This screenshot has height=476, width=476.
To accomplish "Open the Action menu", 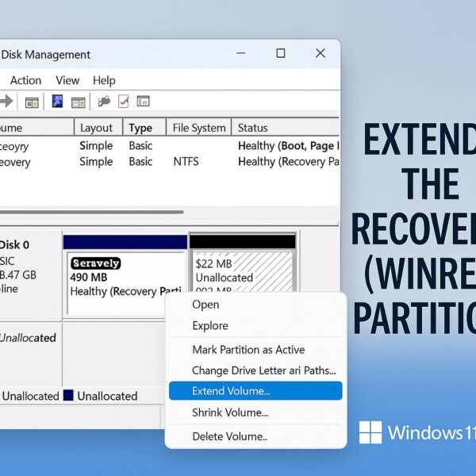I will (x=26, y=80).
